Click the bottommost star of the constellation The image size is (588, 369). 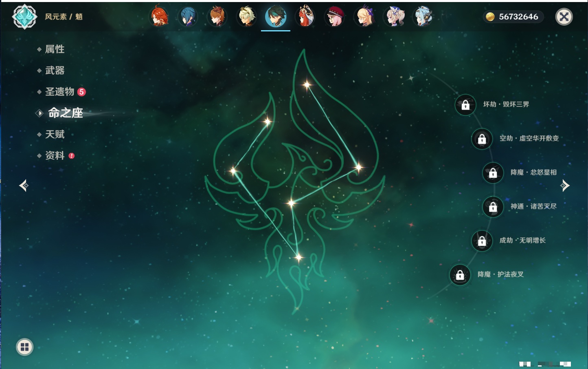[x=298, y=257]
